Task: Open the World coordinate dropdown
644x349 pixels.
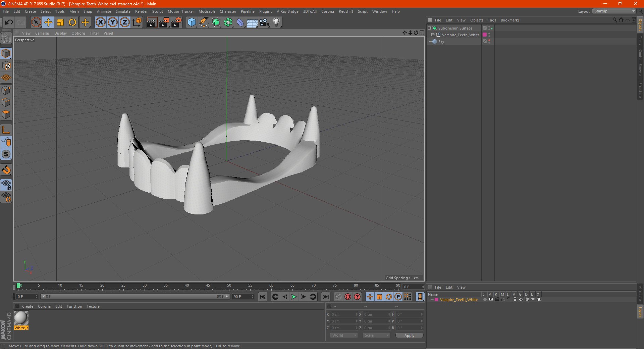Action: coord(344,335)
